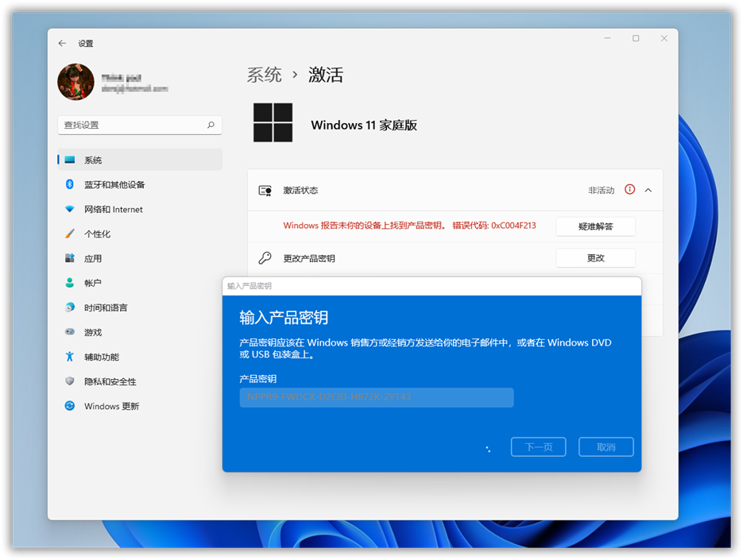Click the red info icon by 非活动
This screenshot has width=743, height=560.
point(629,190)
